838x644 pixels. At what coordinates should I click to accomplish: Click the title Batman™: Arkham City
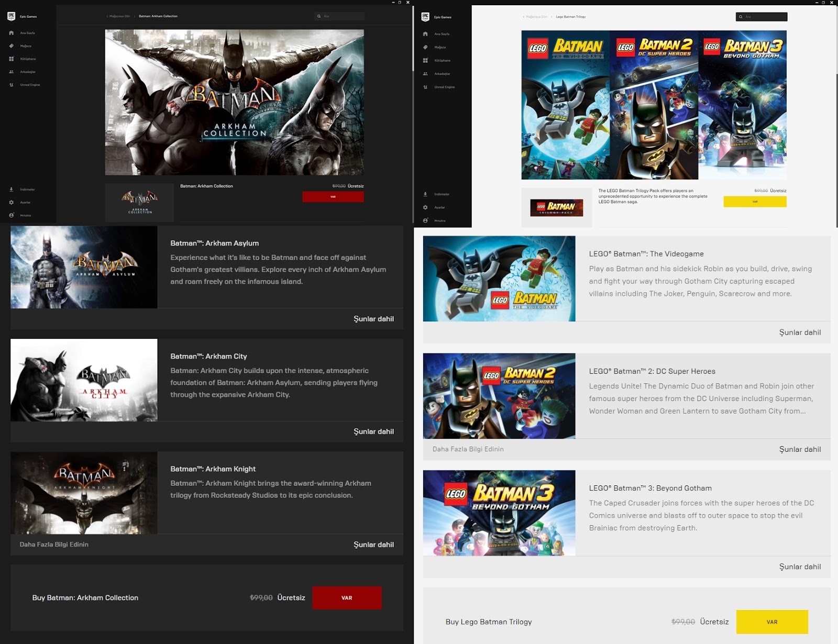208,357
